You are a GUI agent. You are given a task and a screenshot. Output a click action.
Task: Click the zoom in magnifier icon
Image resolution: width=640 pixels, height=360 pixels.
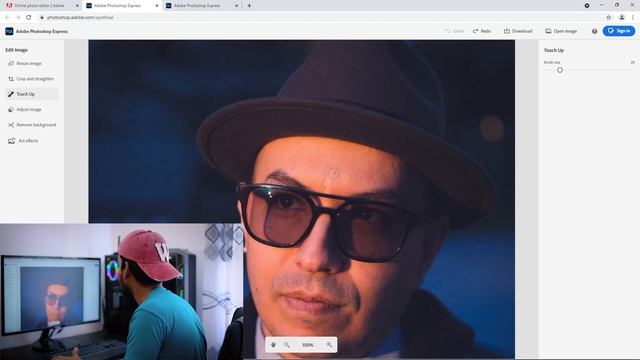[x=329, y=345]
